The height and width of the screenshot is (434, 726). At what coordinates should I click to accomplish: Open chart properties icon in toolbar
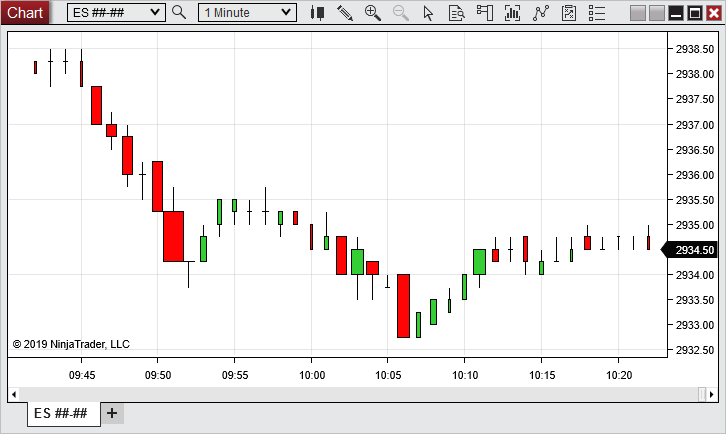(569, 12)
